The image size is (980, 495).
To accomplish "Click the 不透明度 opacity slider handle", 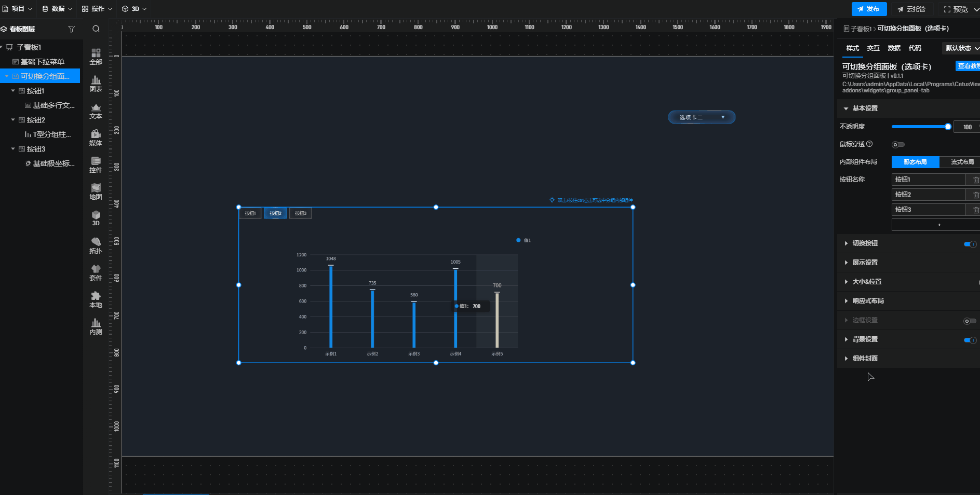I will (x=948, y=127).
